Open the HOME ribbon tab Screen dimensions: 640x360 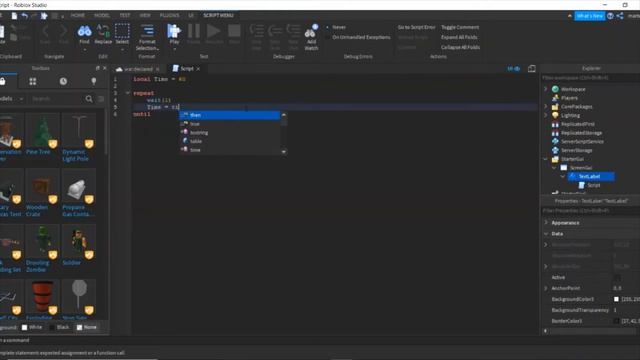[78, 16]
